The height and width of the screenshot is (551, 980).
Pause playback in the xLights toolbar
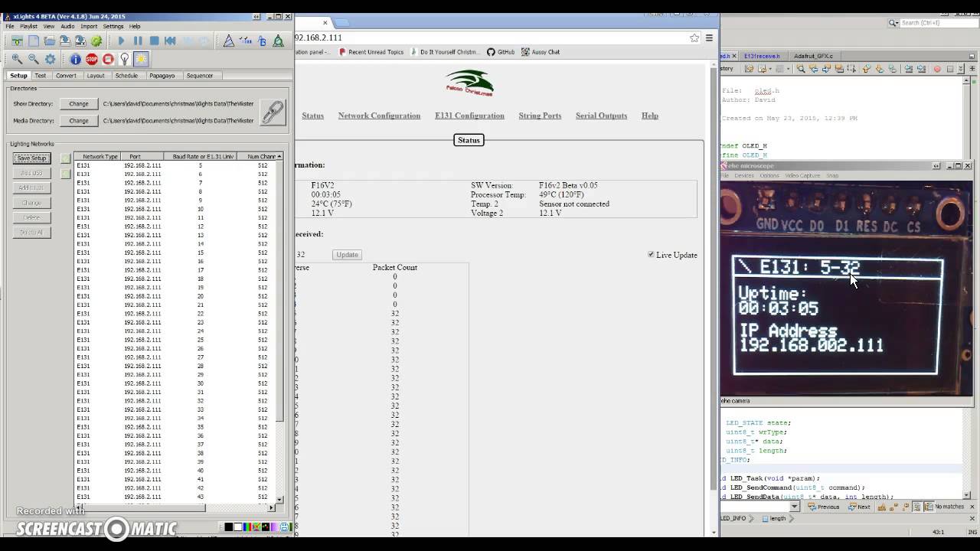(x=138, y=41)
